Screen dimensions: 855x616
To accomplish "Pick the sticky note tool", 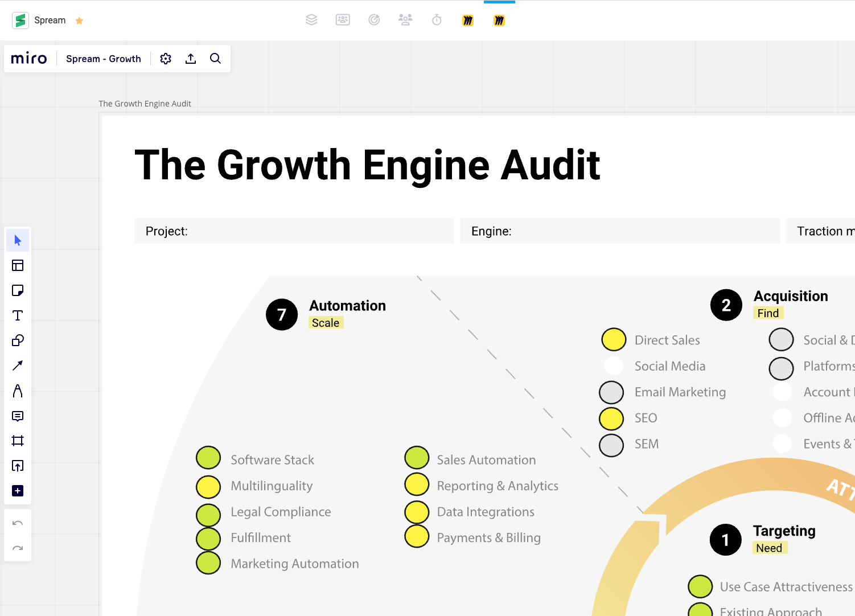I will (x=18, y=290).
